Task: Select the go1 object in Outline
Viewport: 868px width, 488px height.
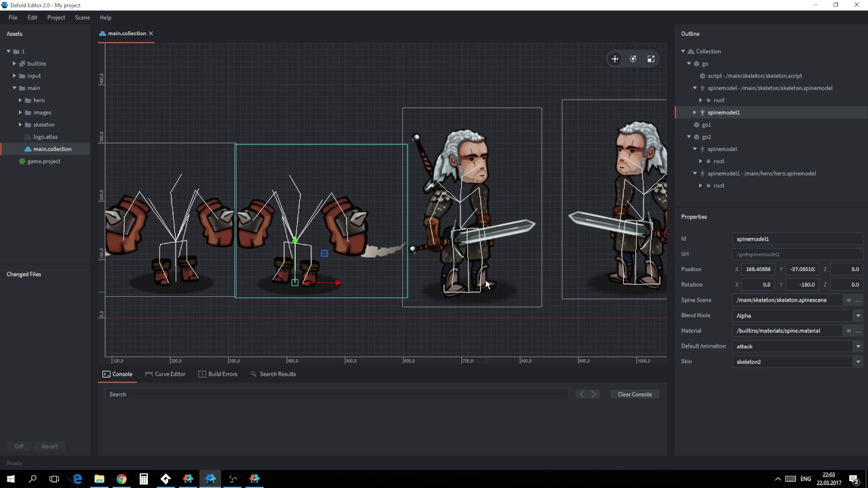Action: (706, 125)
